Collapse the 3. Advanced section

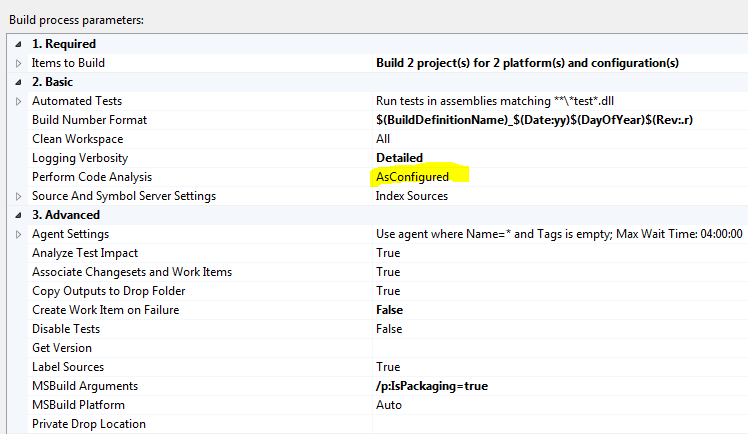point(18,215)
